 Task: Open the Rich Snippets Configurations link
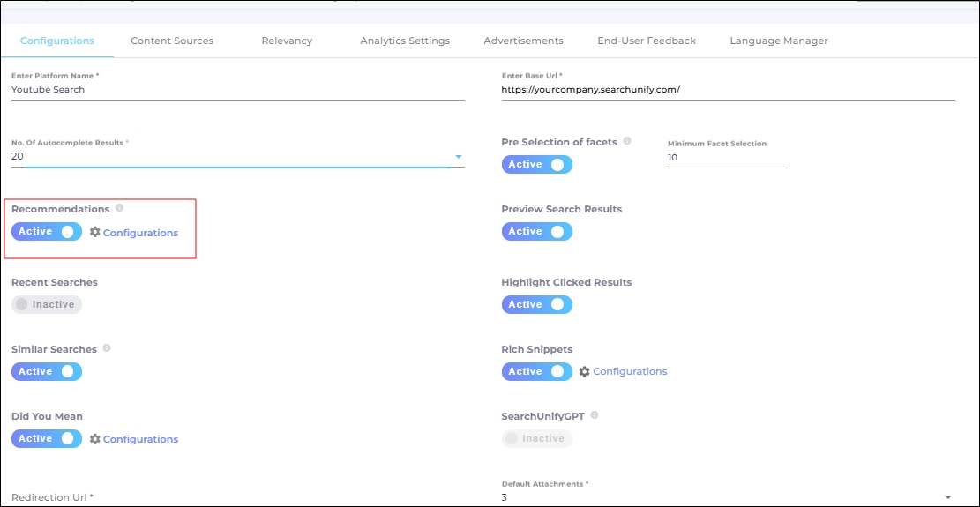point(630,372)
